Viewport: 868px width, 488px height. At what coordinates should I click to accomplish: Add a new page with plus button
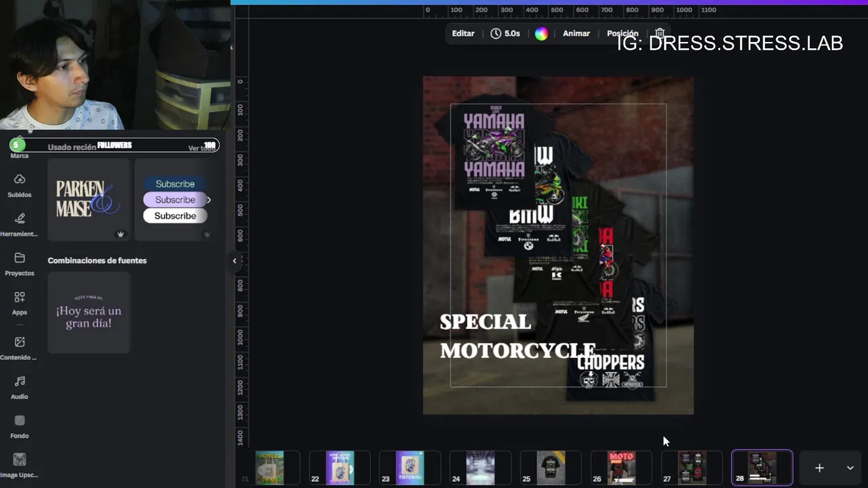tap(819, 468)
